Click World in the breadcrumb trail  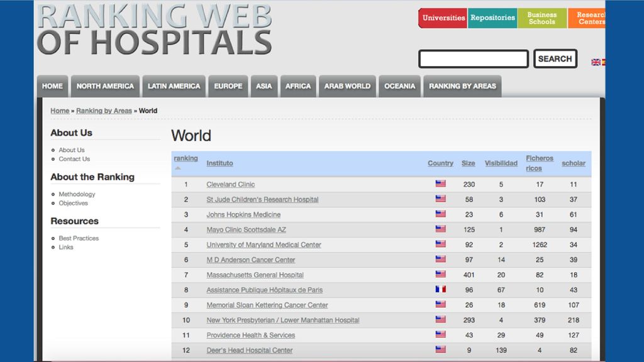tap(148, 111)
